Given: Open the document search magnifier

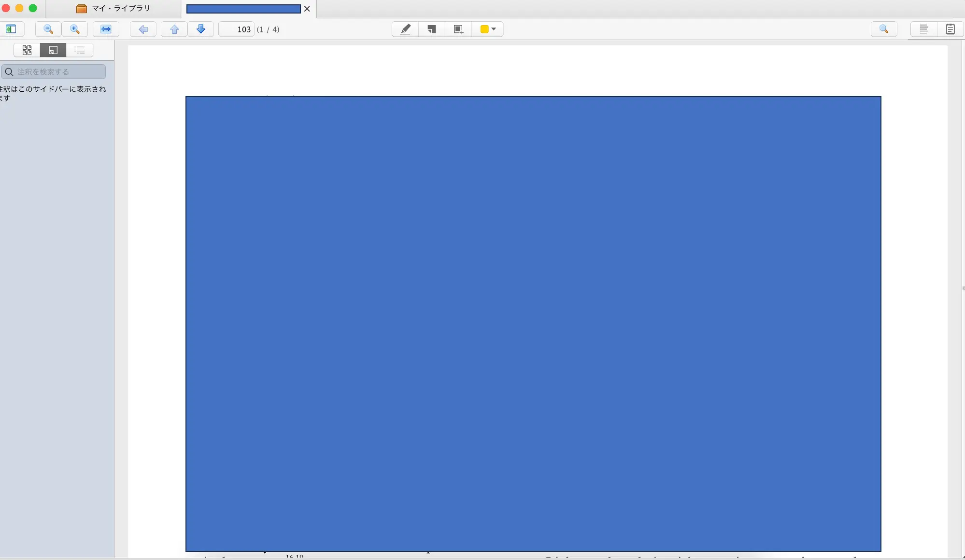Looking at the screenshot, I should tap(884, 29).
